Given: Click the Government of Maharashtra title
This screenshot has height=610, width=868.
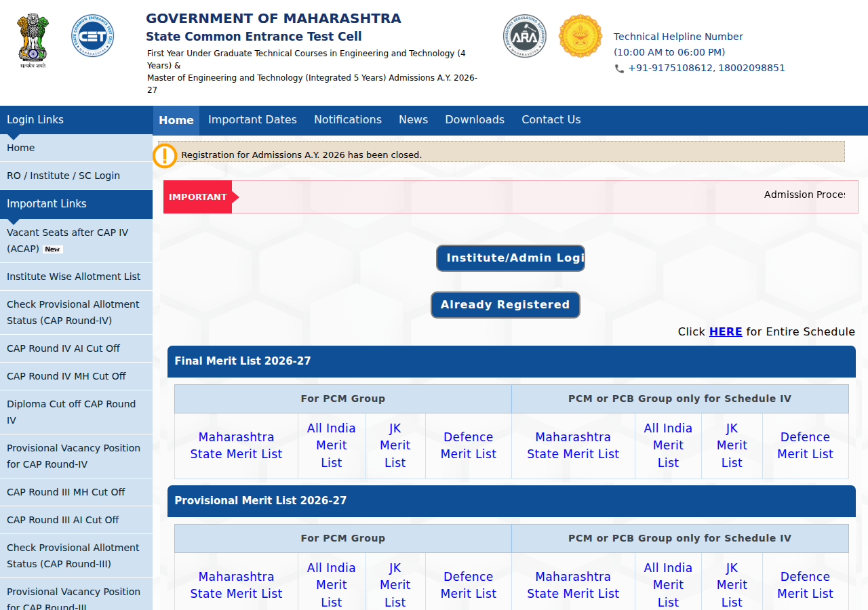Looking at the screenshot, I should coord(273,19).
